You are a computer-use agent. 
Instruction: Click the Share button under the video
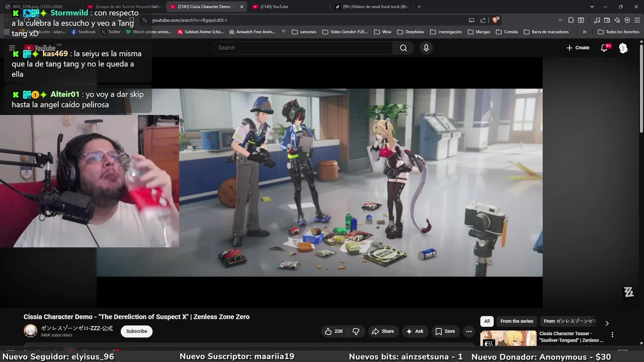382,331
